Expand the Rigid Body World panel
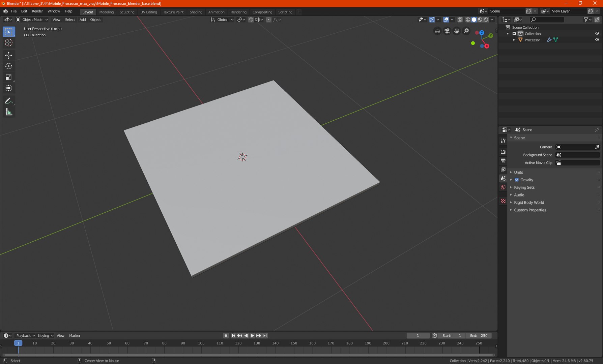 click(529, 203)
